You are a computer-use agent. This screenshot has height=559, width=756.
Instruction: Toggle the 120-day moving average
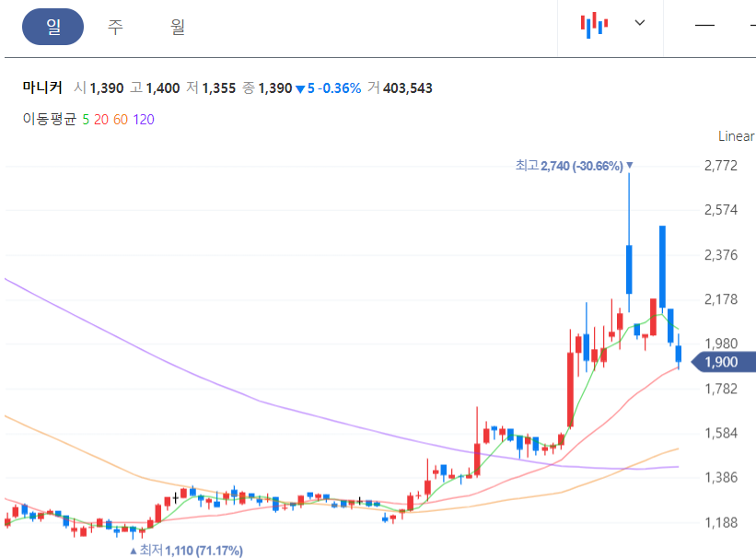click(x=144, y=120)
